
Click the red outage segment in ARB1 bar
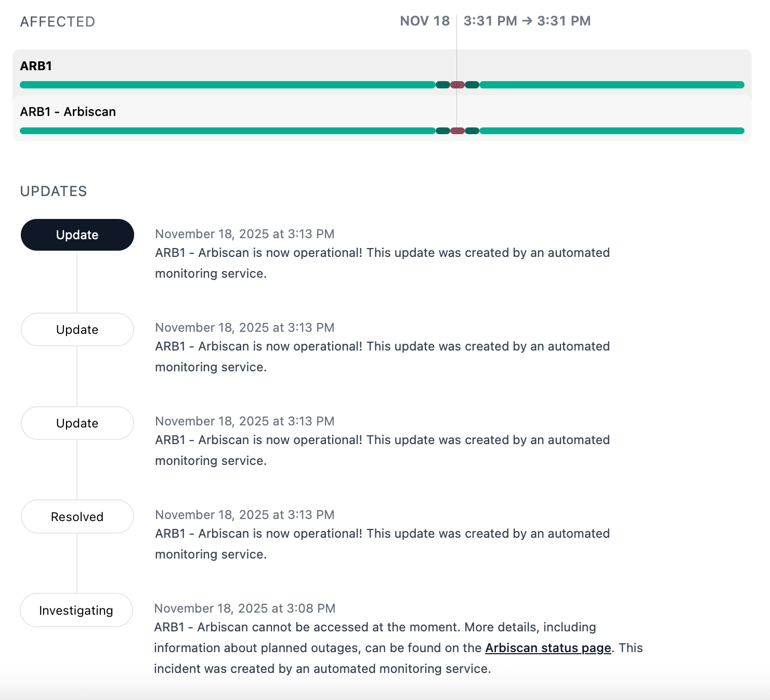coord(458,85)
